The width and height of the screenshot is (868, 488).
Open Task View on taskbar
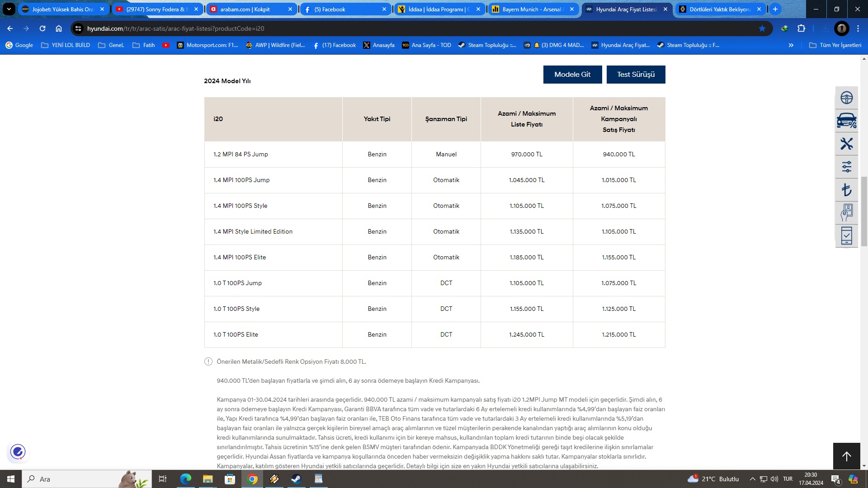(163, 479)
